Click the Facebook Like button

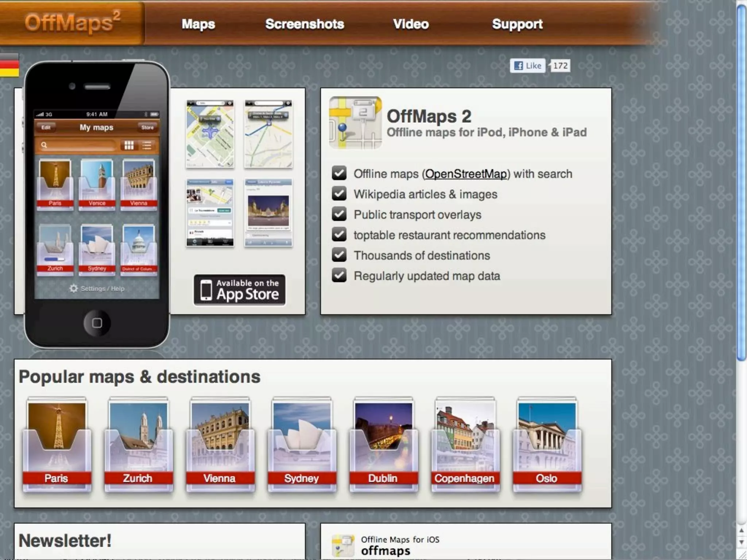click(527, 66)
